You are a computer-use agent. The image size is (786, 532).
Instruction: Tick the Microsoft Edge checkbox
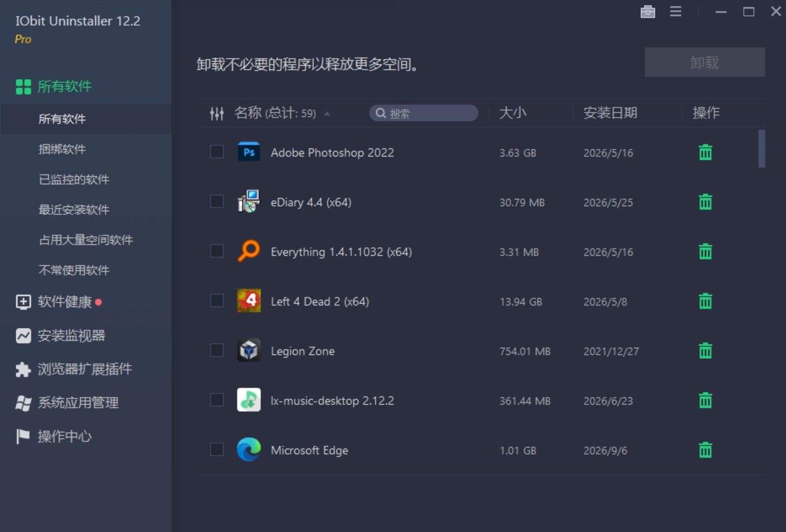pyautogui.click(x=217, y=450)
